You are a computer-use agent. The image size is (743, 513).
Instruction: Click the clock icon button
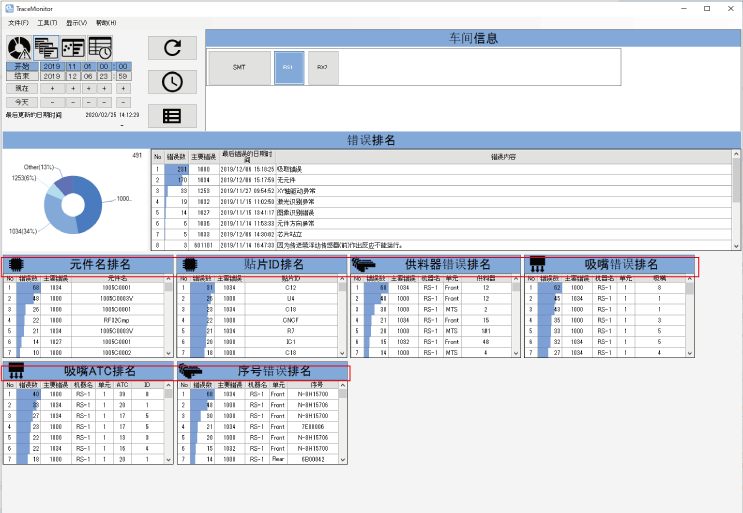[x=172, y=82]
